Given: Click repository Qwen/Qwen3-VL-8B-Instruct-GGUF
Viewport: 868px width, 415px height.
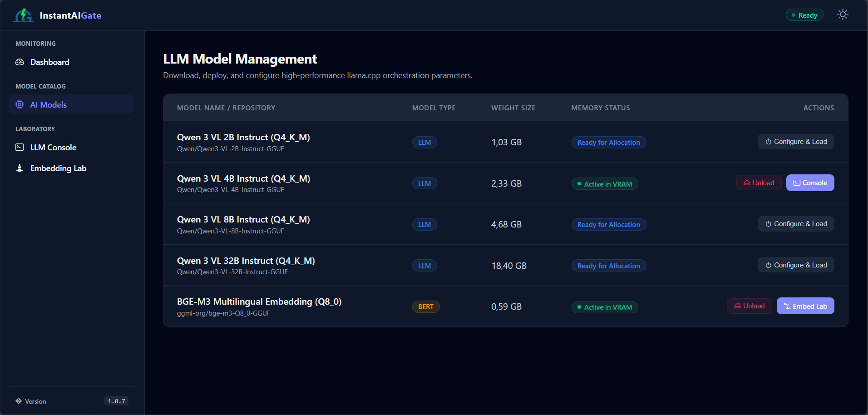Looking at the screenshot, I should coord(231,231).
